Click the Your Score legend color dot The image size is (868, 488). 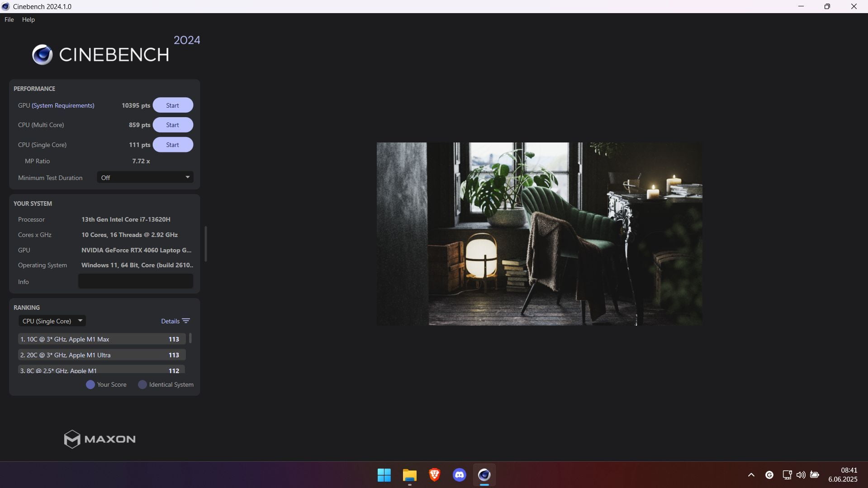pos(90,384)
